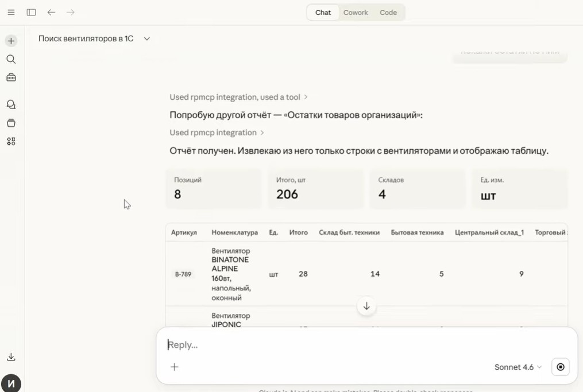Open the hamburger menu icon
583x392 pixels.
[x=11, y=12]
